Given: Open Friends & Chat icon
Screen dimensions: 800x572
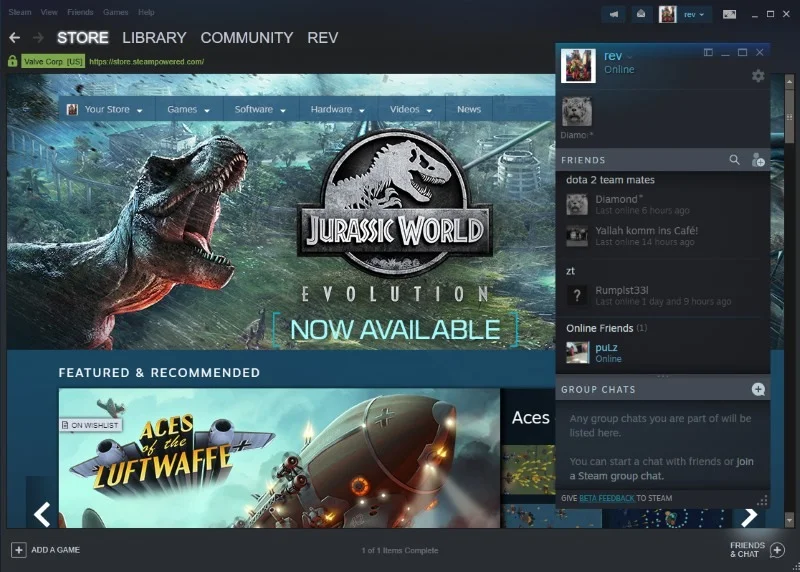Looking at the screenshot, I should 778,550.
